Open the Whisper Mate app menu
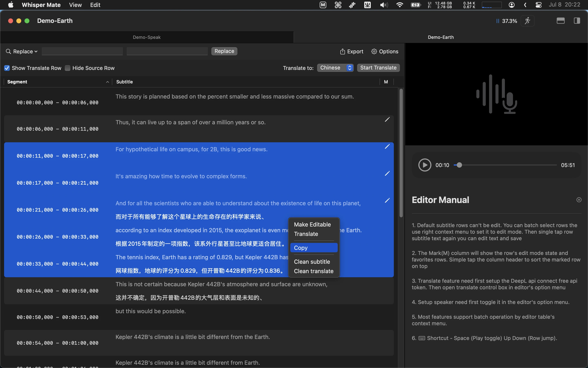Viewport: 588px width, 368px height. [41, 5]
